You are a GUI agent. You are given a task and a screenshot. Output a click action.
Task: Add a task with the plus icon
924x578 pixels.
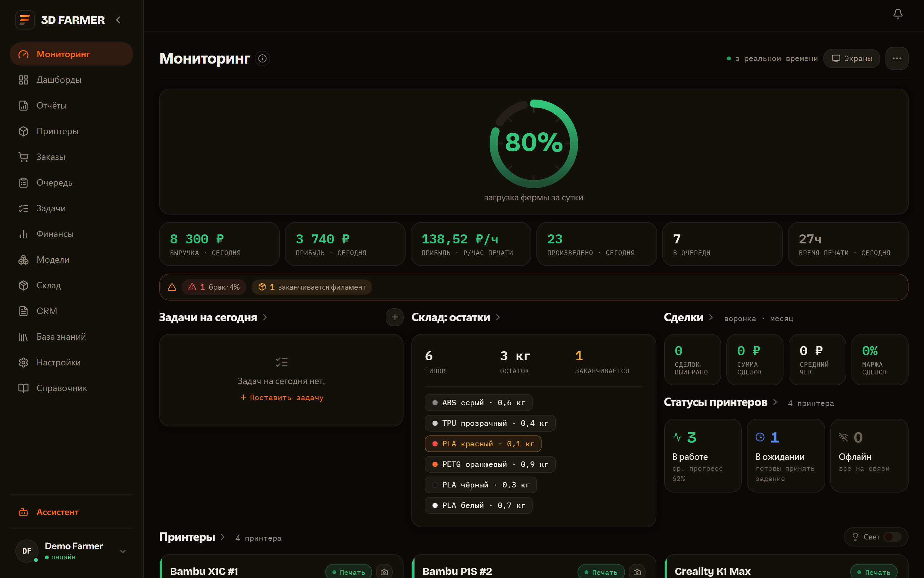(x=394, y=317)
